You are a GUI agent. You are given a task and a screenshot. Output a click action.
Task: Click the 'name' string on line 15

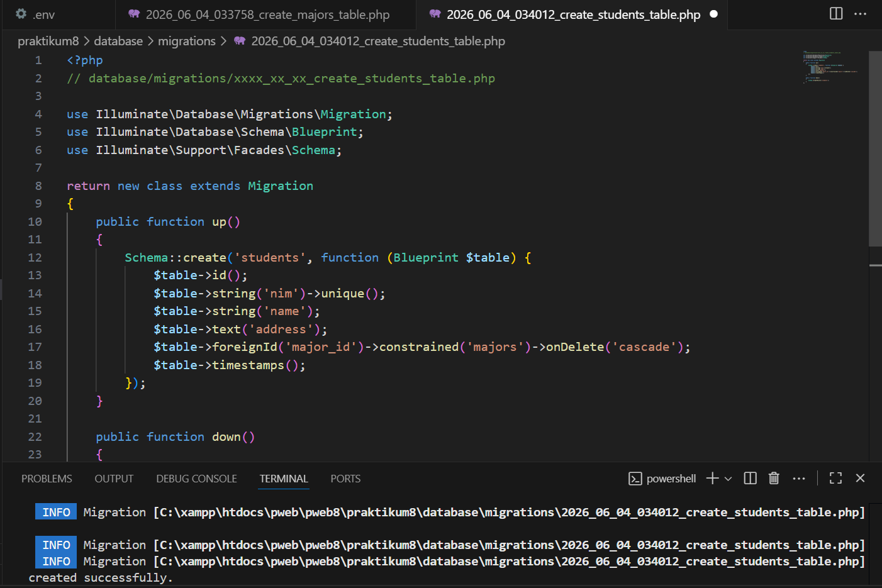[284, 311]
